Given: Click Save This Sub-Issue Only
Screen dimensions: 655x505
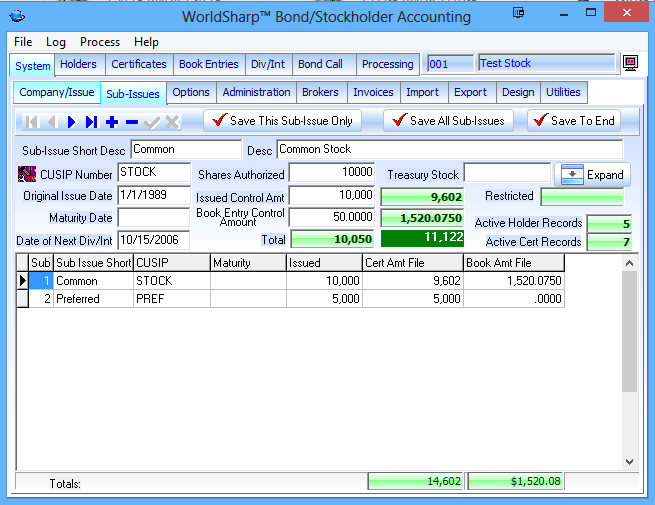Looking at the screenshot, I should (282, 121).
